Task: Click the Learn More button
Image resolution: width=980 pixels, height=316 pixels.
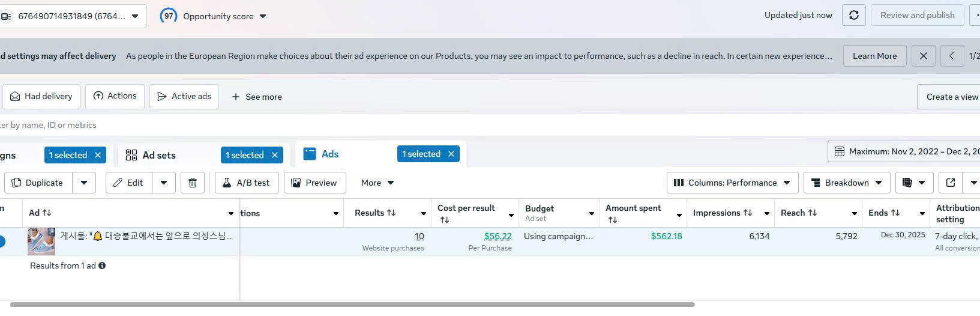Action: click(x=874, y=56)
